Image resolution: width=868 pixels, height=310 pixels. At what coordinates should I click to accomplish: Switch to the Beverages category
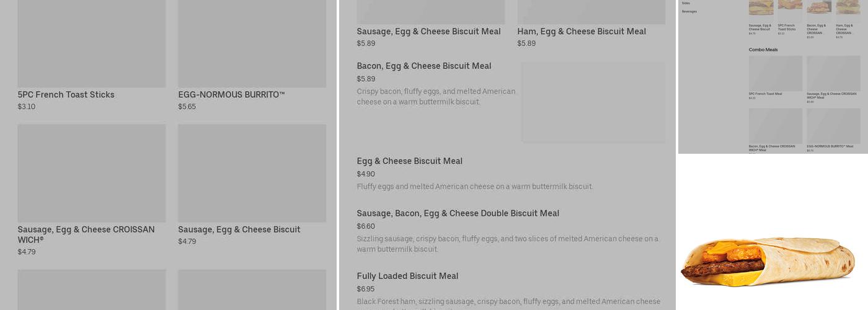pos(689,11)
